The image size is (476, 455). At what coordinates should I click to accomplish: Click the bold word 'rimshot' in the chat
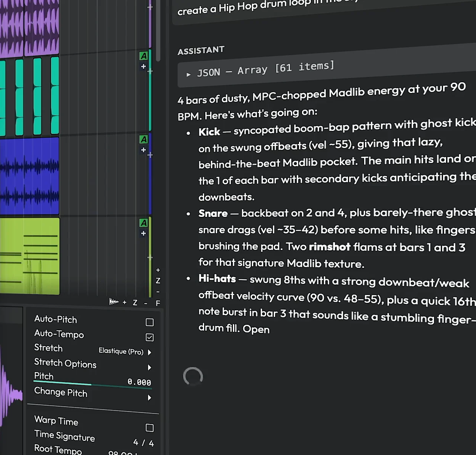point(329,247)
